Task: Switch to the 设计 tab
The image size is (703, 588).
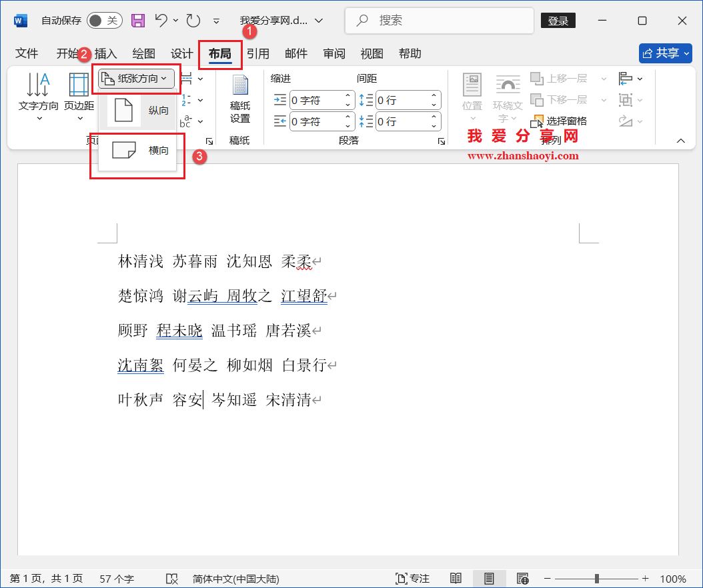Action: pos(181,53)
